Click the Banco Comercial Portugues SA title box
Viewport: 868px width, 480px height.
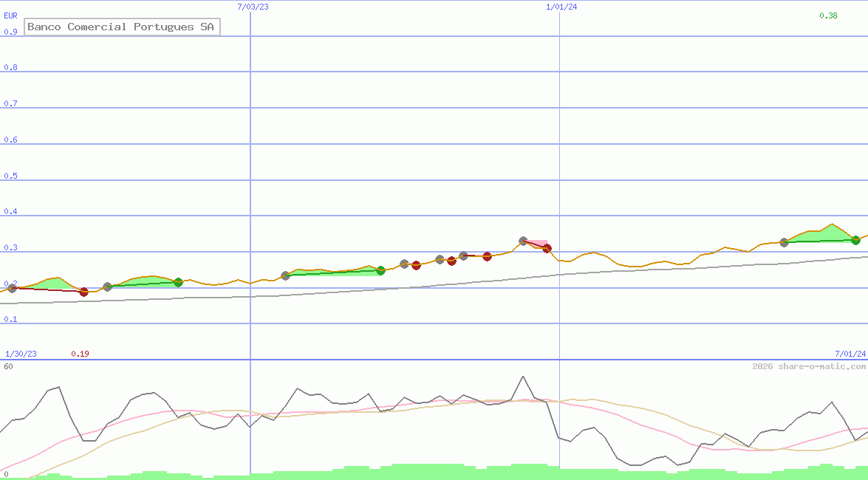tap(122, 27)
